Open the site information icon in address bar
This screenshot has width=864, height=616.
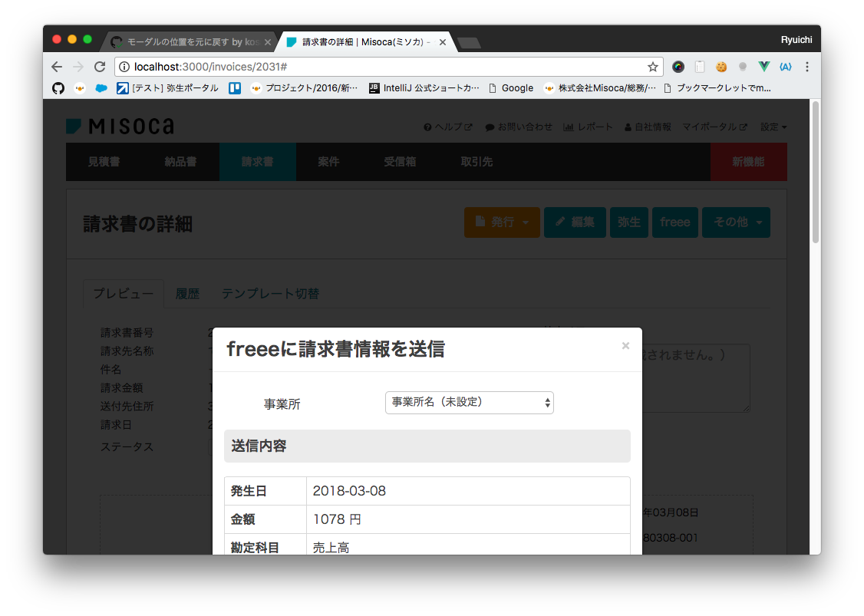[x=124, y=67]
